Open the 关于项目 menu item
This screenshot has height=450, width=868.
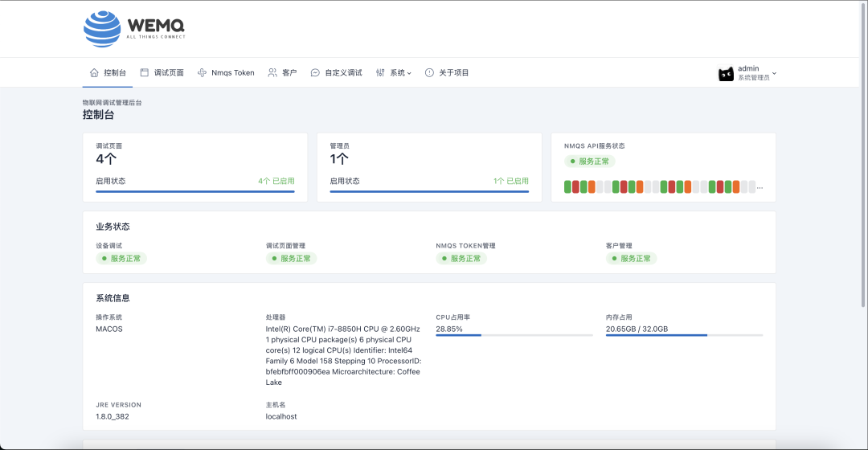tap(447, 72)
